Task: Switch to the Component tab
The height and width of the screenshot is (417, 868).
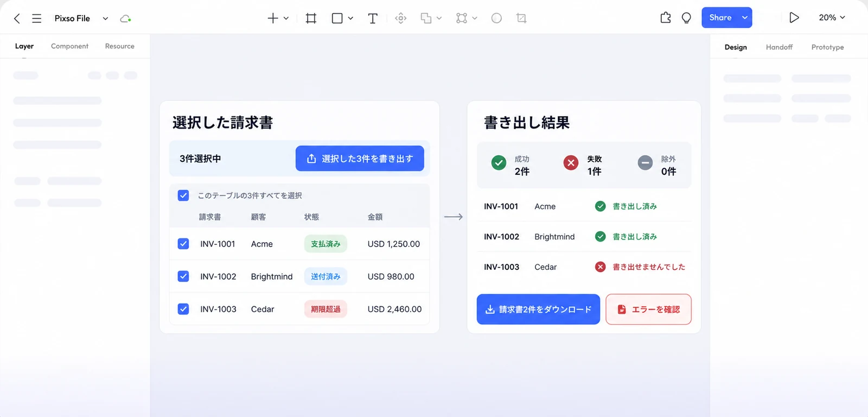Action: 69,46
